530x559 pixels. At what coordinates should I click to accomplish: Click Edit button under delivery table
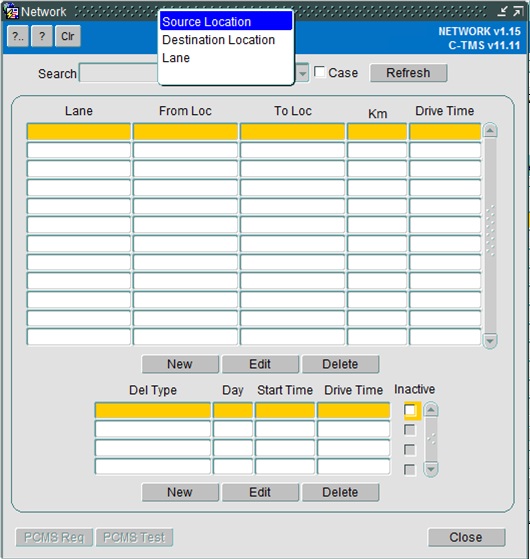(x=260, y=492)
